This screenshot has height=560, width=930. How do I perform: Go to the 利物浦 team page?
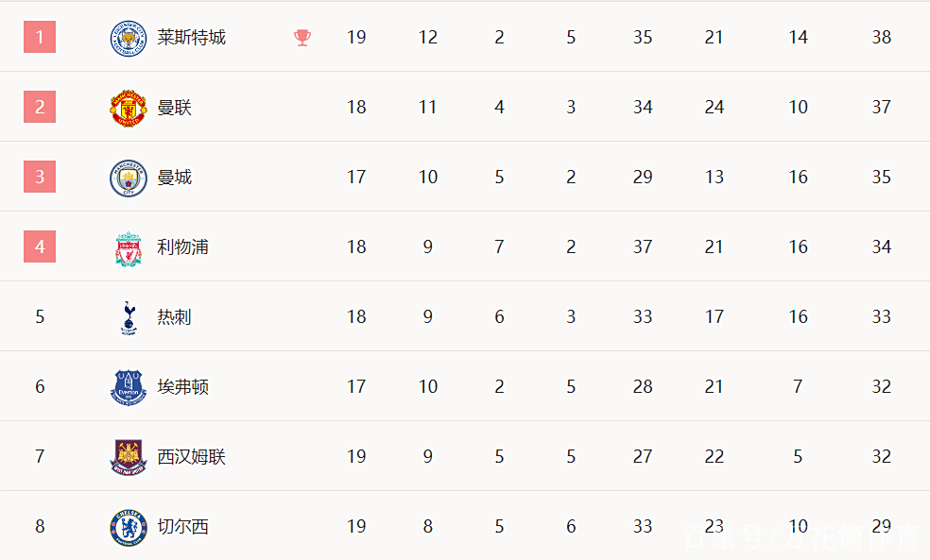point(183,247)
